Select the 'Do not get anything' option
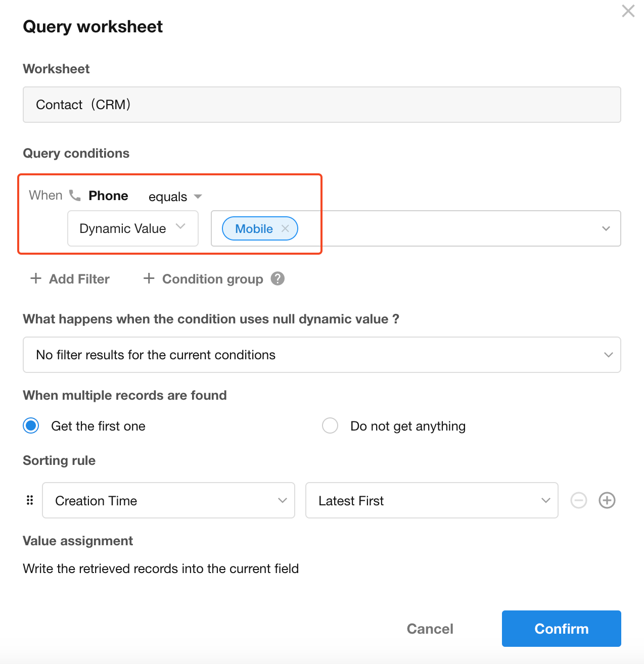This screenshot has width=644, height=664. (x=330, y=426)
